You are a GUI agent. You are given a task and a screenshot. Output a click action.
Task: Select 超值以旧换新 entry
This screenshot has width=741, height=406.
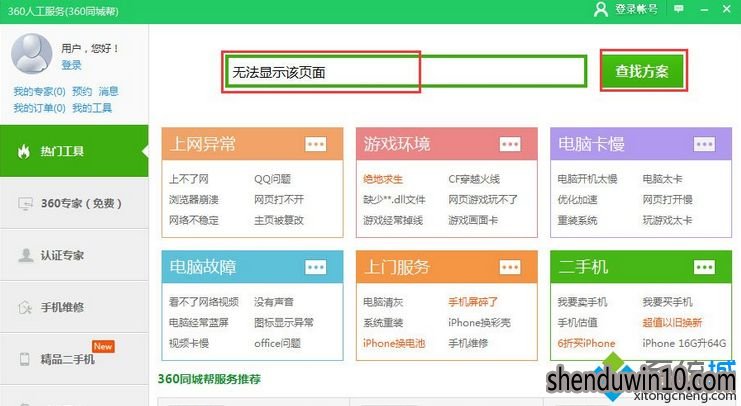click(x=672, y=323)
